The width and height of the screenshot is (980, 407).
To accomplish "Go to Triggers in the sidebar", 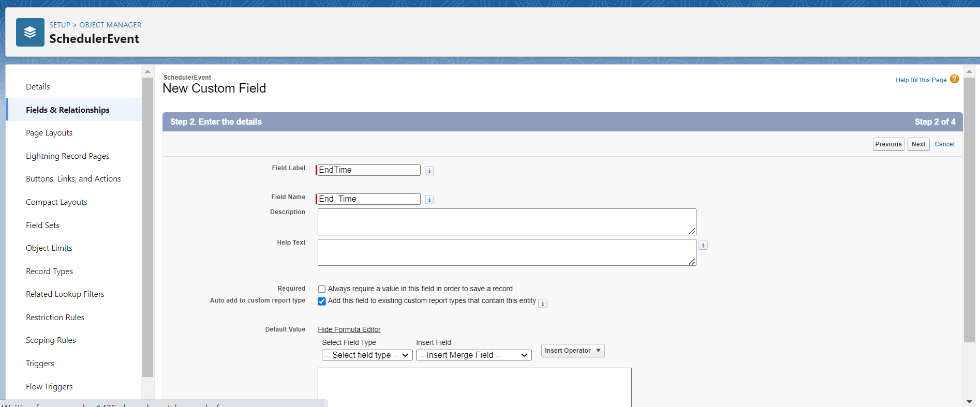I will pos(40,364).
